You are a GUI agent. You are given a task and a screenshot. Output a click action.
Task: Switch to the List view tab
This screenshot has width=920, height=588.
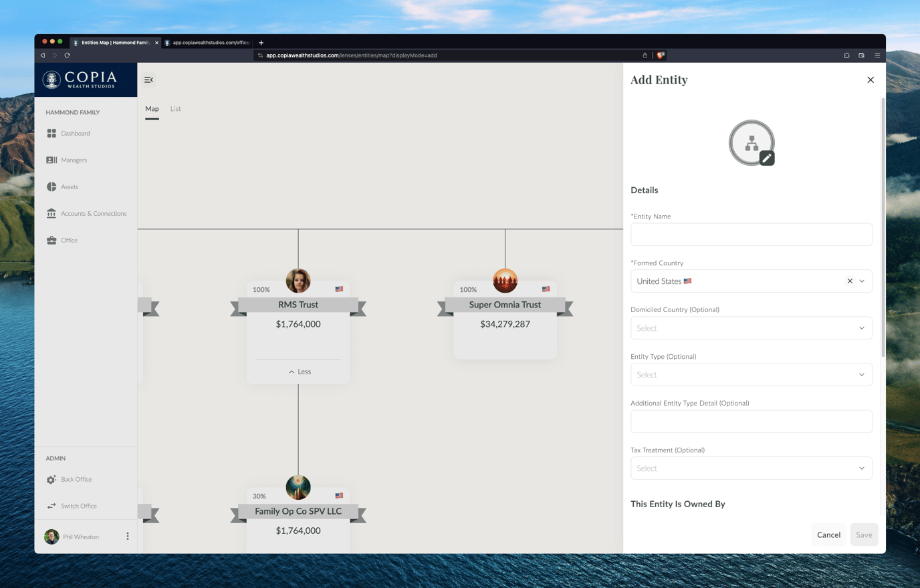pyautogui.click(x=175, y=109)
